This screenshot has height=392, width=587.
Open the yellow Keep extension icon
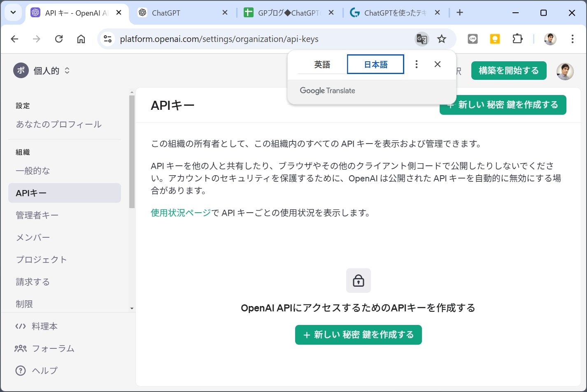[495, 39]
